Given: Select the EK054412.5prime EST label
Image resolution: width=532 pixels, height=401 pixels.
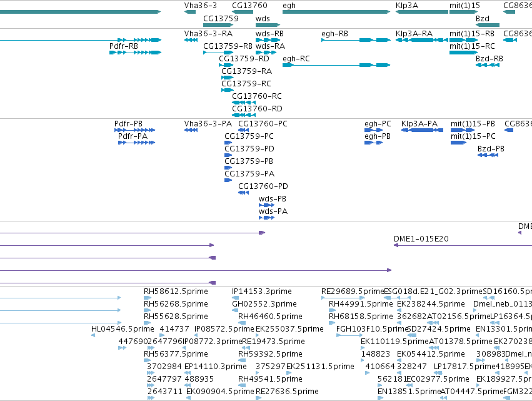Looking at the screenshot, I should tap(431, 355).
